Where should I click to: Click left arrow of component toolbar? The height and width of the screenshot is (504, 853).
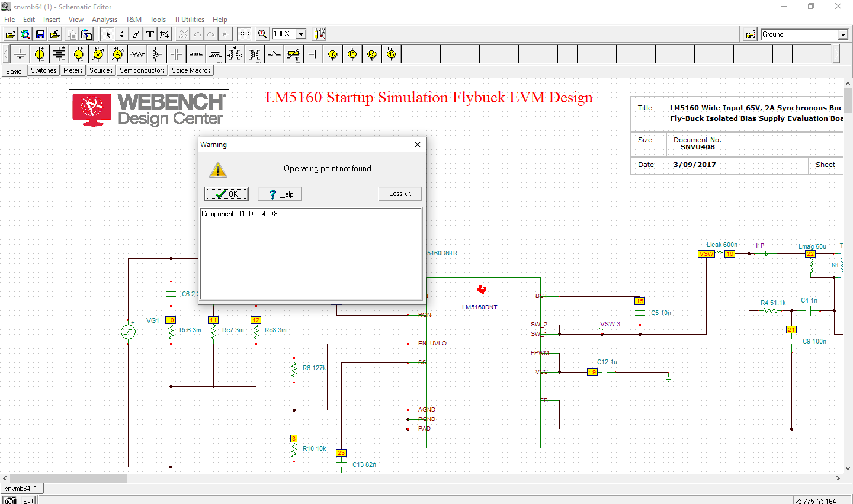(x=6, y=54)
